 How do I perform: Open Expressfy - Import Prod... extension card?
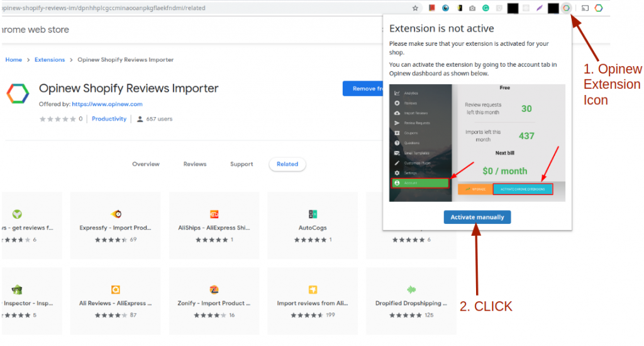[x=116, y=225]
